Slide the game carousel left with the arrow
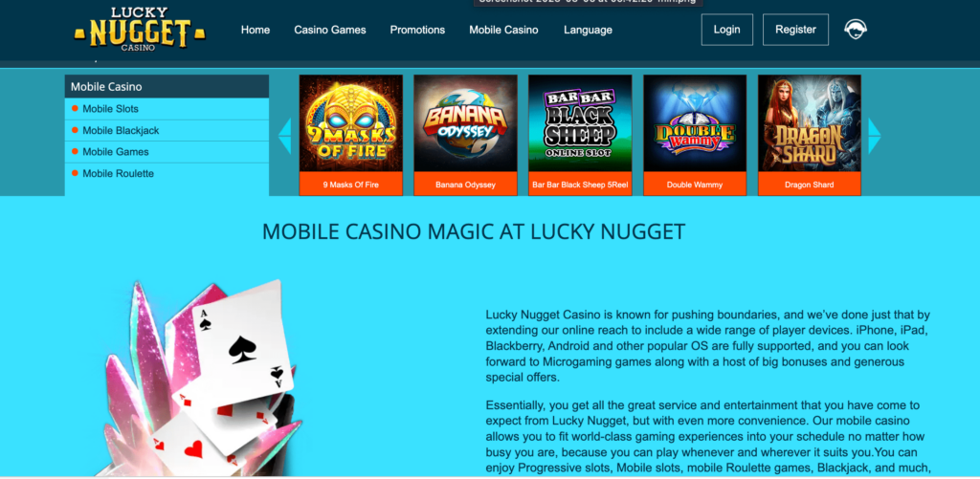This screenshot has width=980, height=479. (284, 136)
